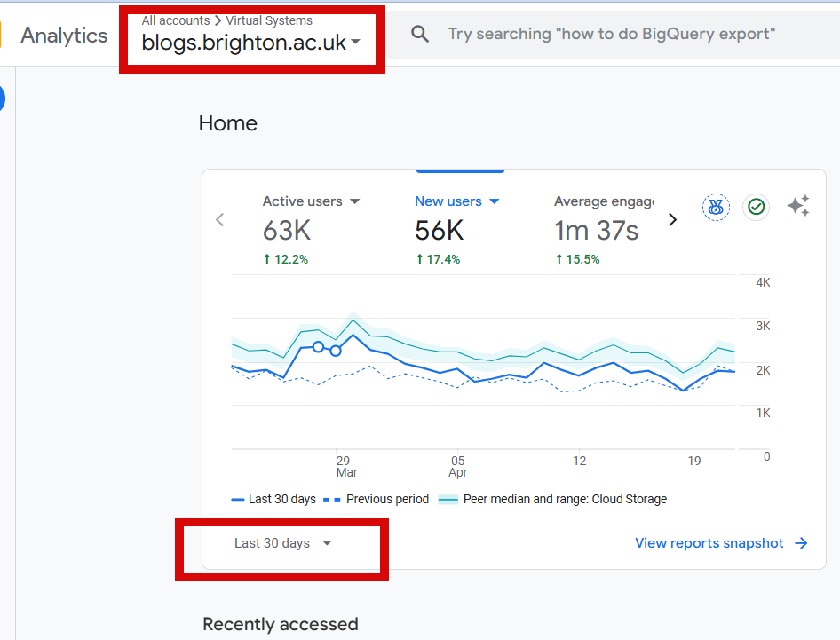Show previous metrics with left chevron

pos(220,220)
